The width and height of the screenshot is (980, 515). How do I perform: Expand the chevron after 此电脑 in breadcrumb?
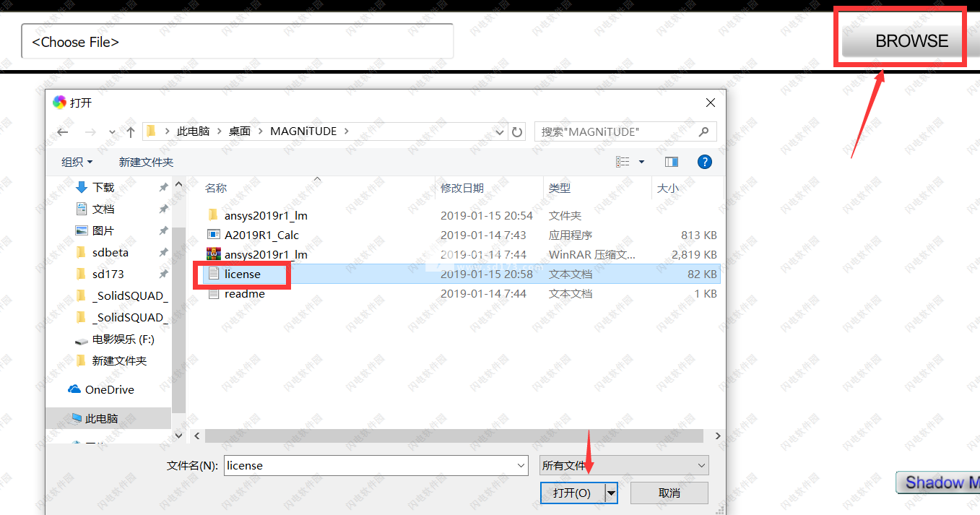tap(219, 131)
